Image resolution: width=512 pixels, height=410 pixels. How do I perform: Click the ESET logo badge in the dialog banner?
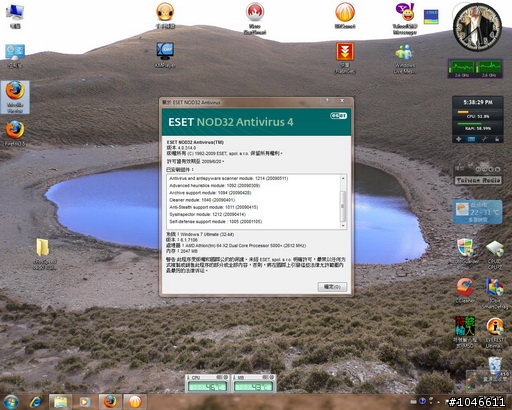(338, 116)
